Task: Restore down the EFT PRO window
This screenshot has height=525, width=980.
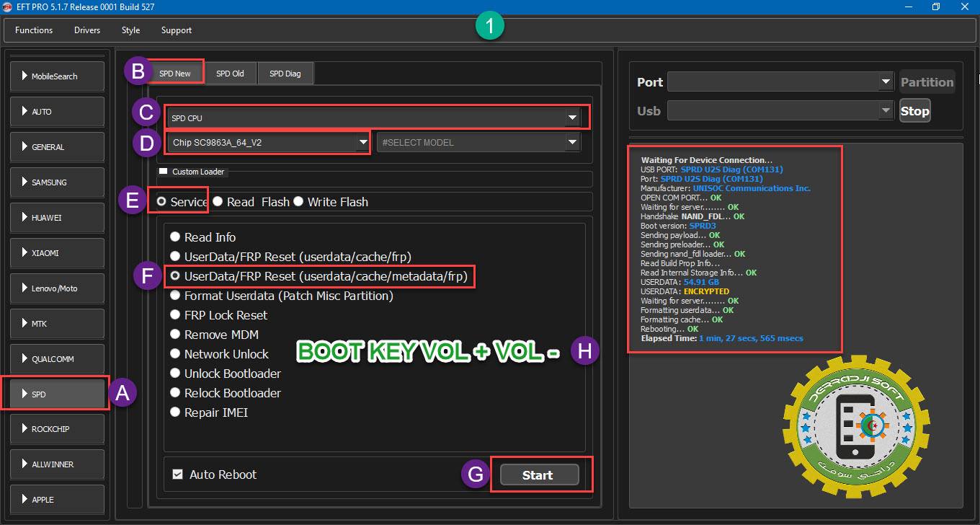Action: click(936, 7)
